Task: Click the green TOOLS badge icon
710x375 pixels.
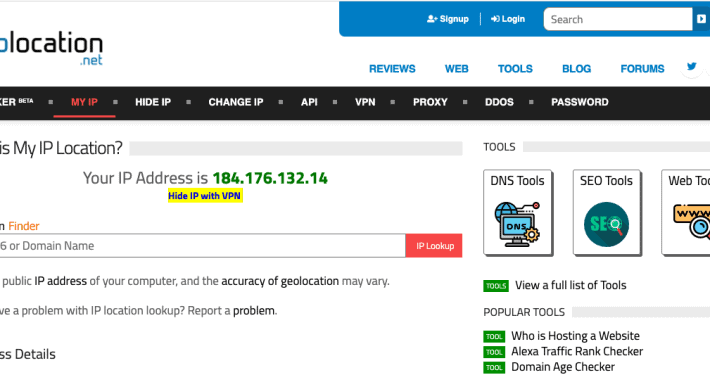Action: 496,286
